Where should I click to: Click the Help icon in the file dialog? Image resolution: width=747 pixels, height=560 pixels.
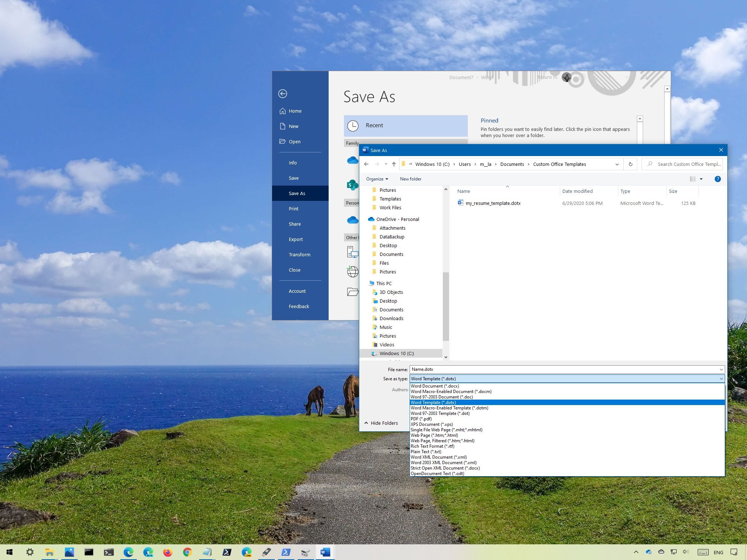point(717,179)
